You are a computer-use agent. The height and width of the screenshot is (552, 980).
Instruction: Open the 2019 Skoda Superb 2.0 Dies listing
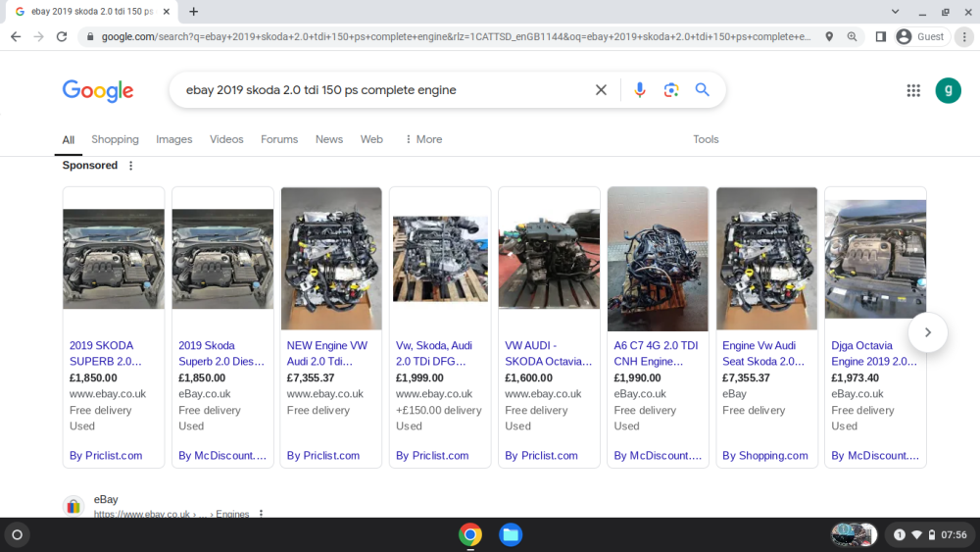click(x=221, y=353)
